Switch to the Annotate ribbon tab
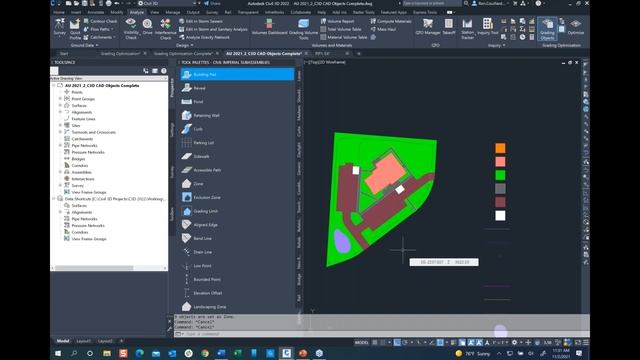Screen dimensions: 640x360 pyautogui.click(x=96, y=12)
